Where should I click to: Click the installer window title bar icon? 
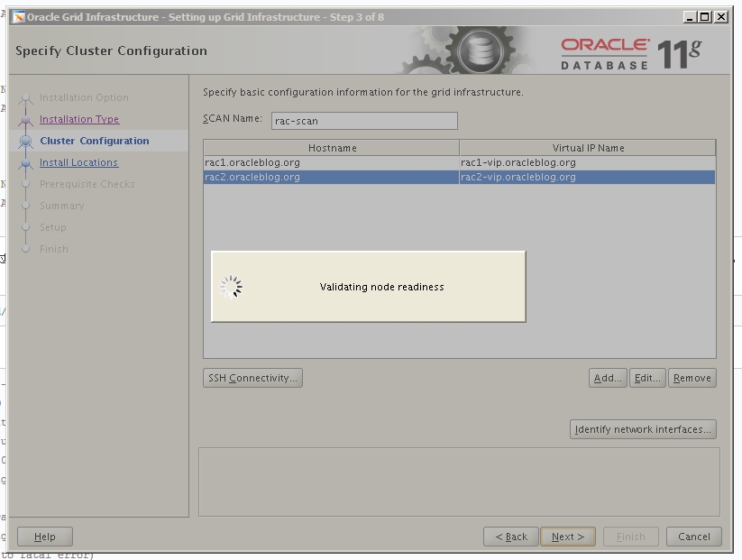click(x=18, y=17)
